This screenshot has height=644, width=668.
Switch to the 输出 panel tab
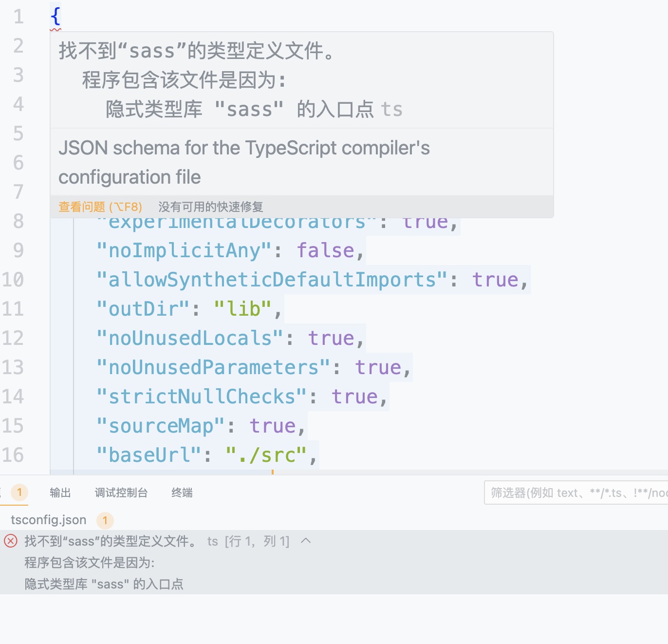59,492
